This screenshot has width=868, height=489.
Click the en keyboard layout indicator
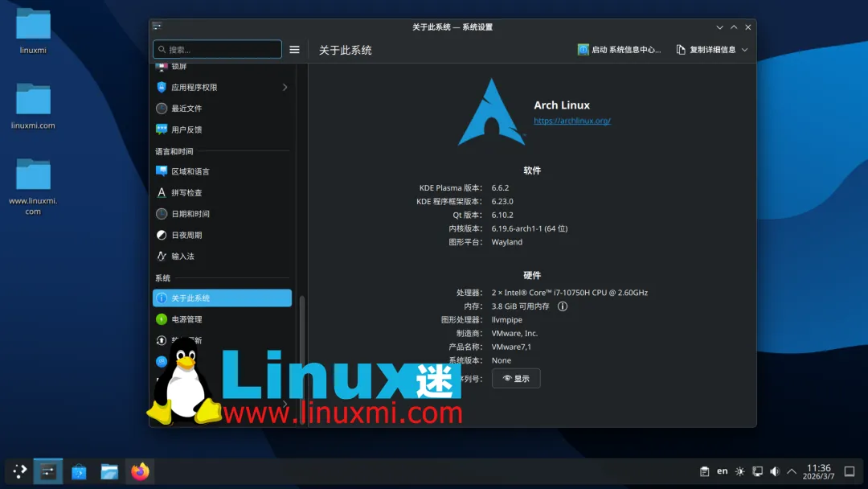point(722,471)
